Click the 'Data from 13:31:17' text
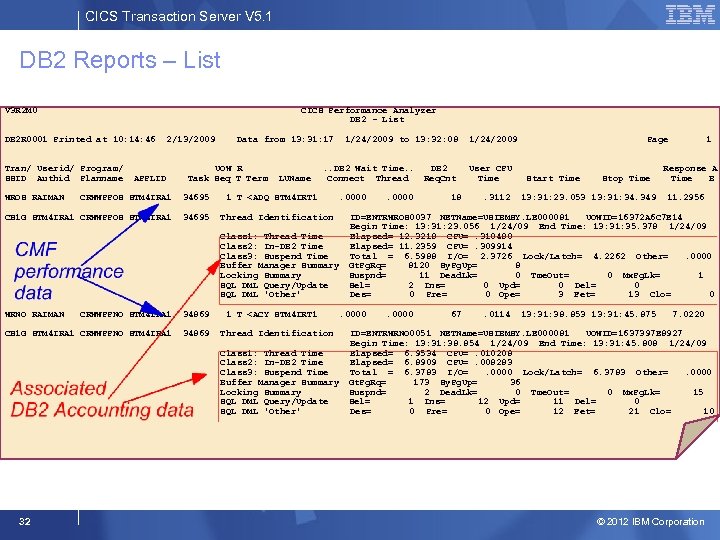720x540 pixels. click(x=285, y=139)
